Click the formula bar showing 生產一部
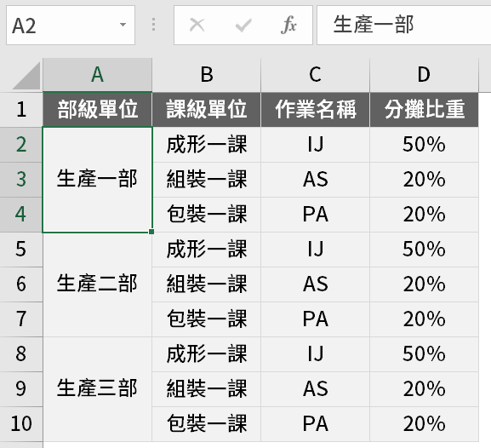 (x=404, y=25)
